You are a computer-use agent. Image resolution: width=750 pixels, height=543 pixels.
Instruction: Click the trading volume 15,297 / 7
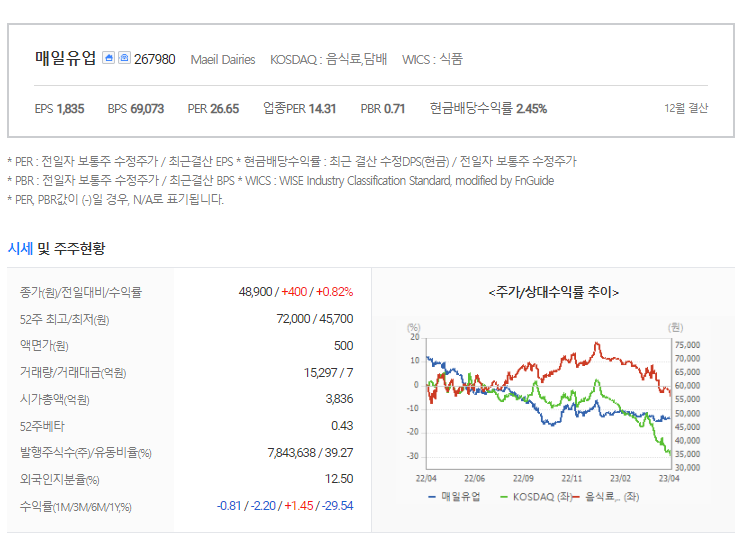tap(329, 372)
